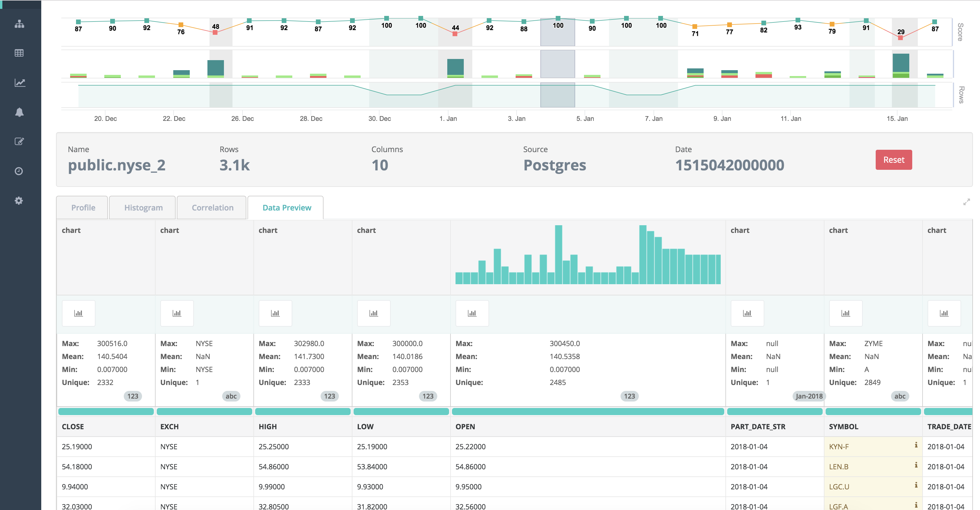
Task: Open the settings gear sidebar icon
Action: coord(19,200)
